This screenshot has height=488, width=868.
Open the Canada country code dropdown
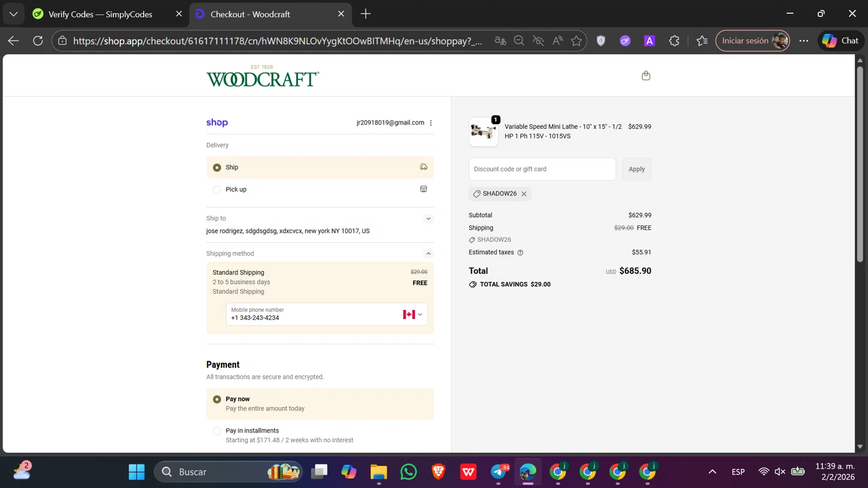[x=413, y=315]
